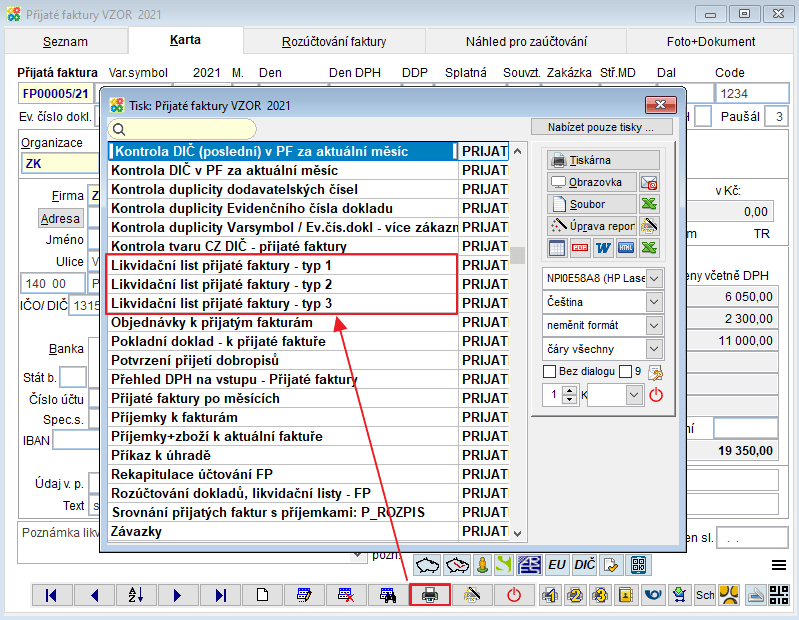
Task: Click FP00005/21 invoice number field
Action: coord(56,94)
